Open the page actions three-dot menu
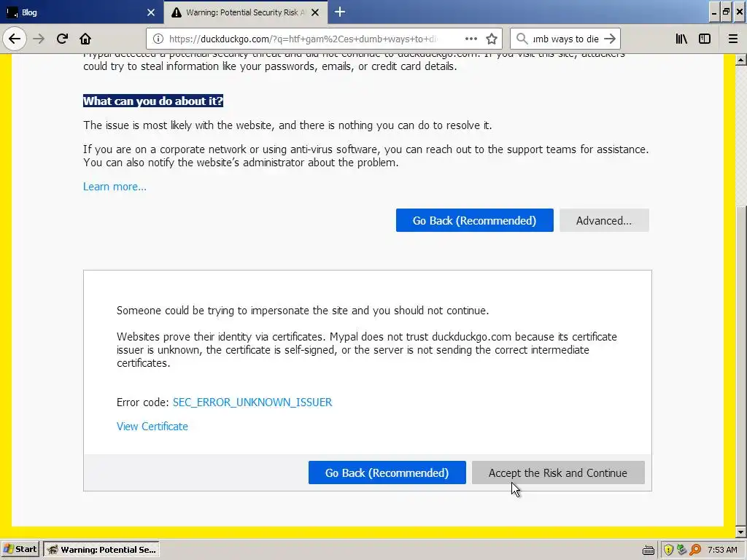 [471, 39]
